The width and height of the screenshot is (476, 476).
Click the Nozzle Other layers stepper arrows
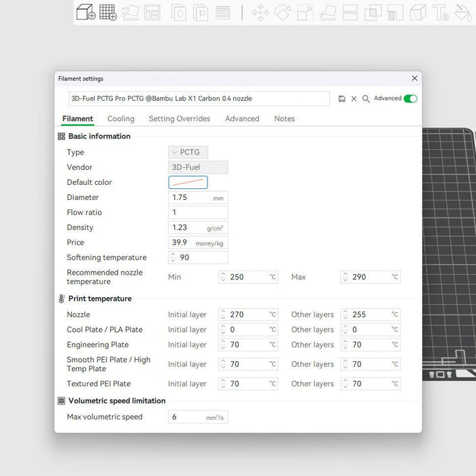pos(345,314)
